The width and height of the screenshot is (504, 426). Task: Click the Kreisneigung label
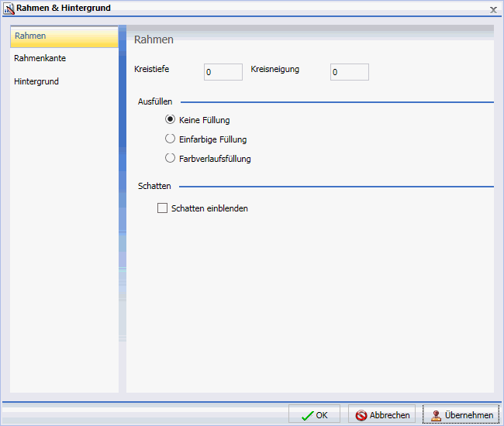coord(274,69)
